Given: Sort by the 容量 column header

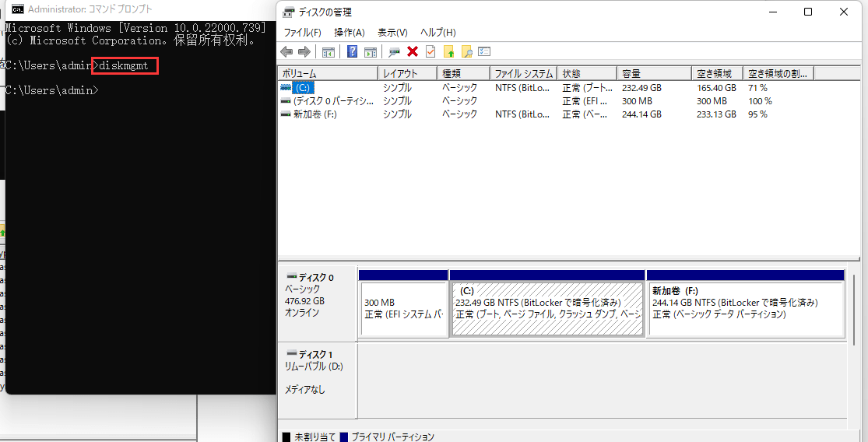Looking at the screenshot, I should tap(652, 73).
